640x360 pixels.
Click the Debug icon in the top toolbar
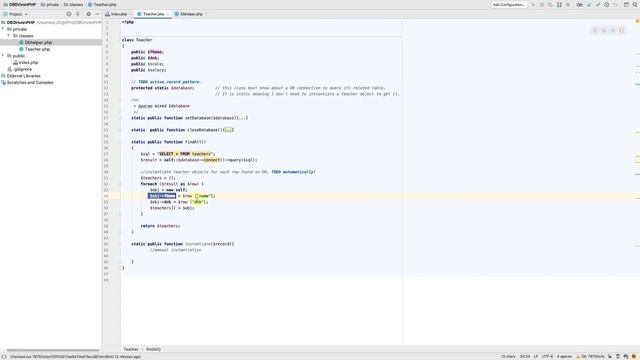542,4
